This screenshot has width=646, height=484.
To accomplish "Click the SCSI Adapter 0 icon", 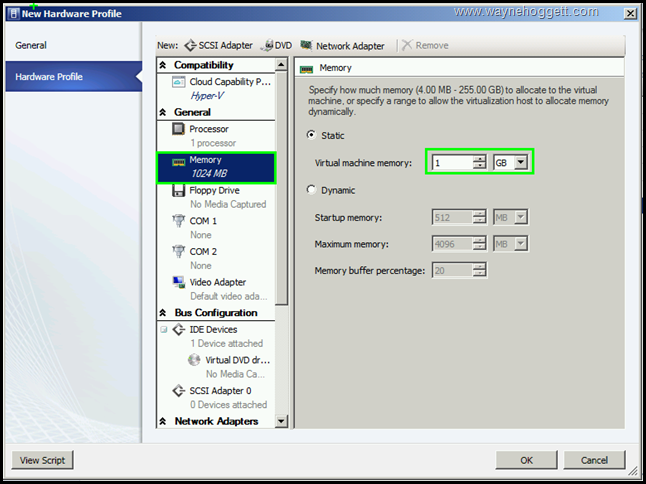I will 178,390.
